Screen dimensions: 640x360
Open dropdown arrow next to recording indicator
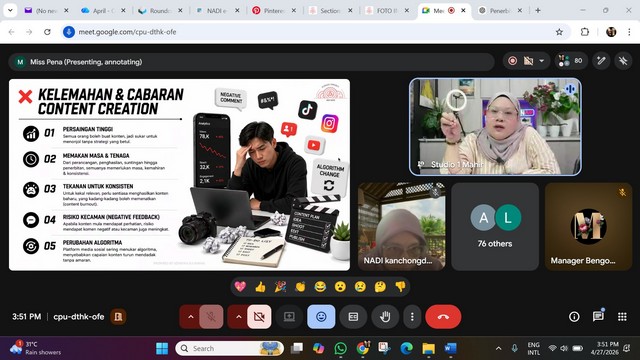(542, 61)
